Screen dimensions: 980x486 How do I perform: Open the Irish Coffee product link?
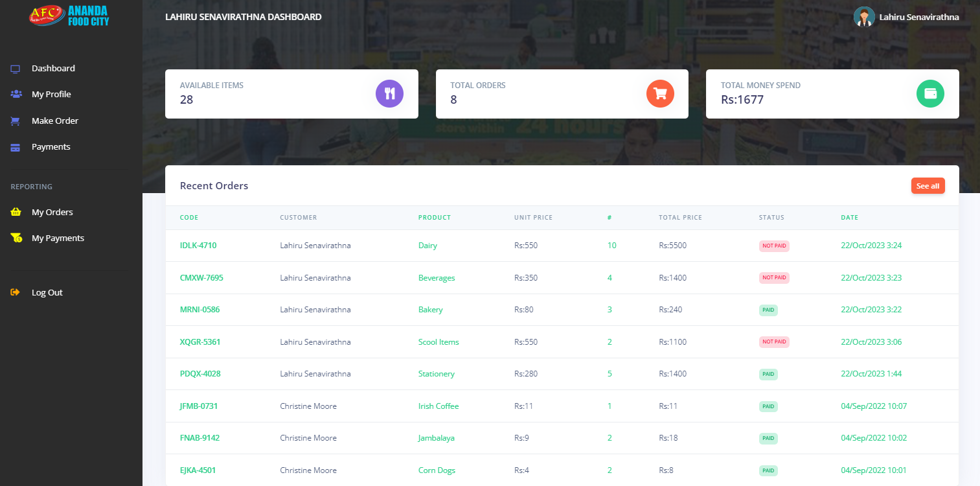tap(439, 406)
